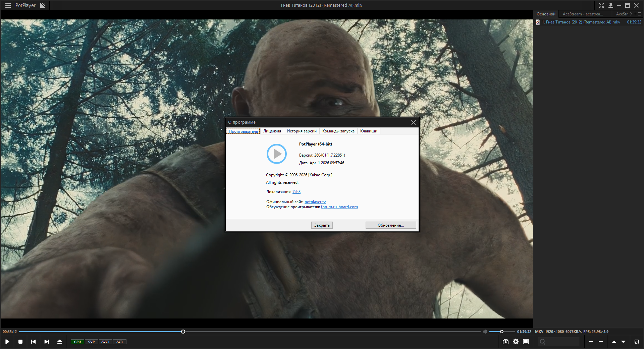The image size is (644, 349).
Task: Click the file icon of the playlist entry
Action: pos(538,22)
